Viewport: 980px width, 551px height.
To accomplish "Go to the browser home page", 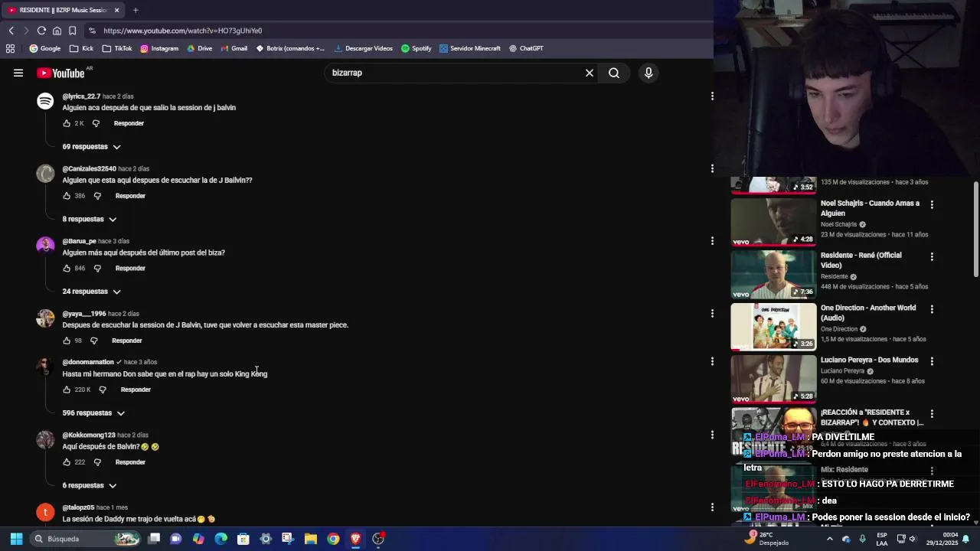I will 57,31.
